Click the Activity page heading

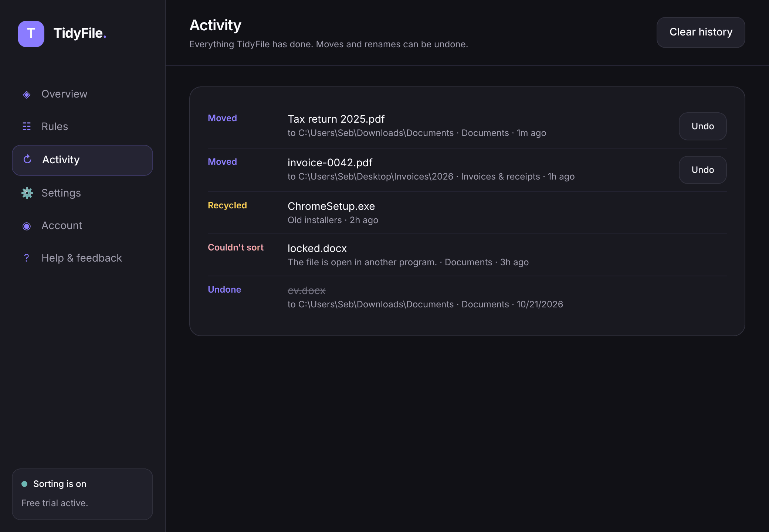(x=215, y=25)
